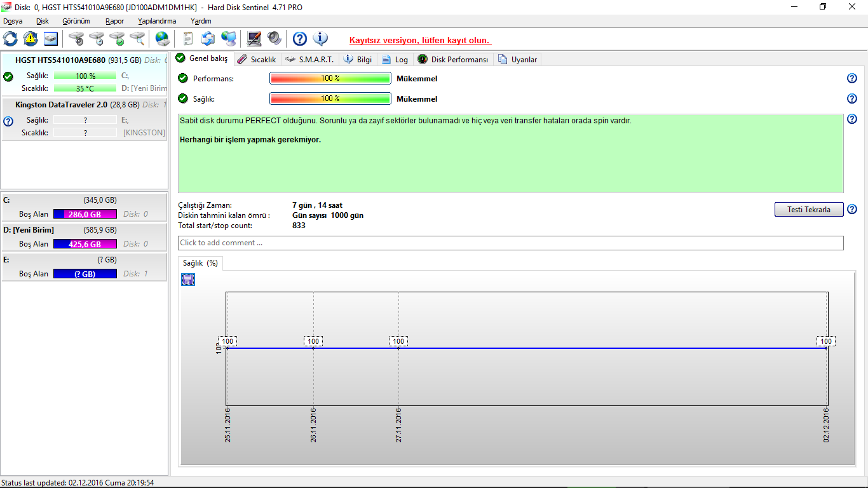
Task: Click the refresh icon with yellow warning sign
Action: pos(31,39)
